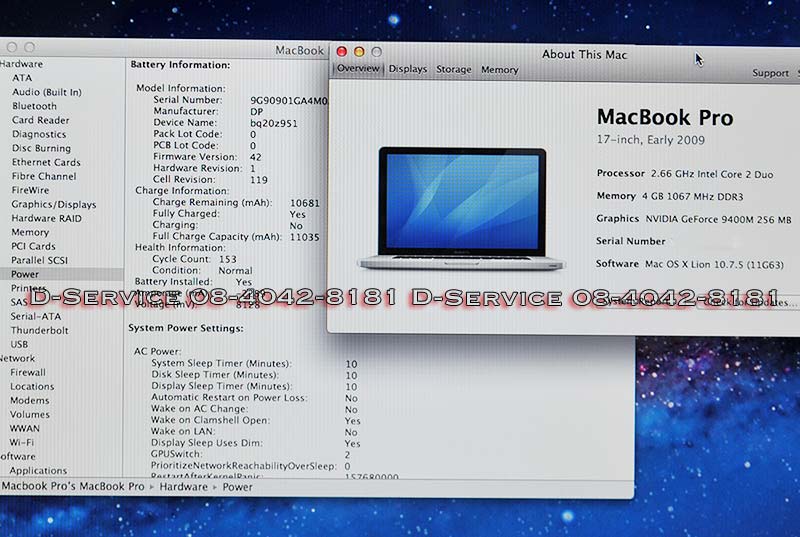This screenshot has width=800, height=537.
Task: Close the About This Mac window
Action: 342,51
